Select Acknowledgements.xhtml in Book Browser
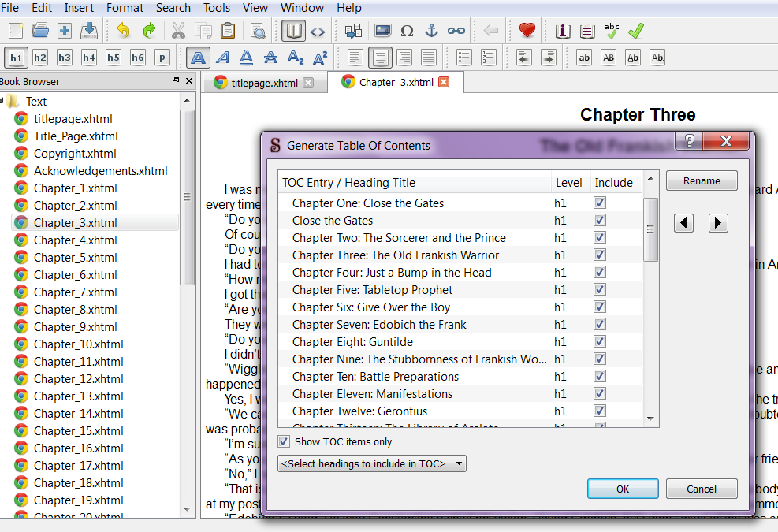The width and height of the screenshot is (778, 532). coord(100,171)
